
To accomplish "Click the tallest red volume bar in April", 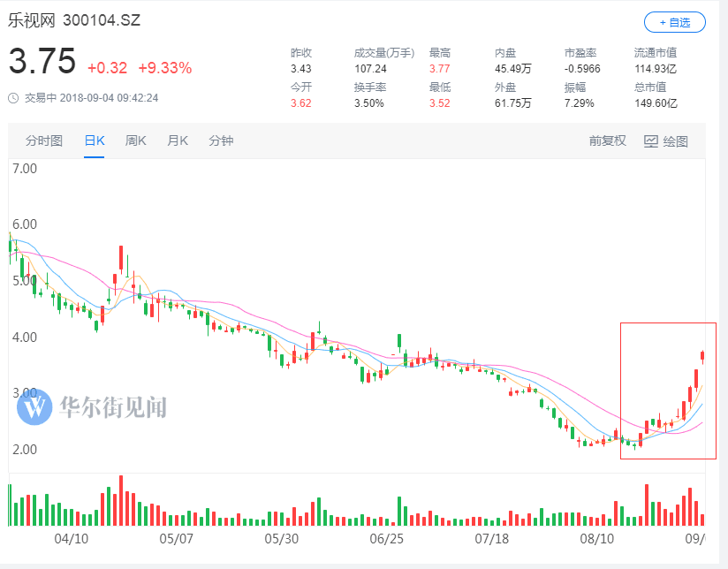I will 121,500.
